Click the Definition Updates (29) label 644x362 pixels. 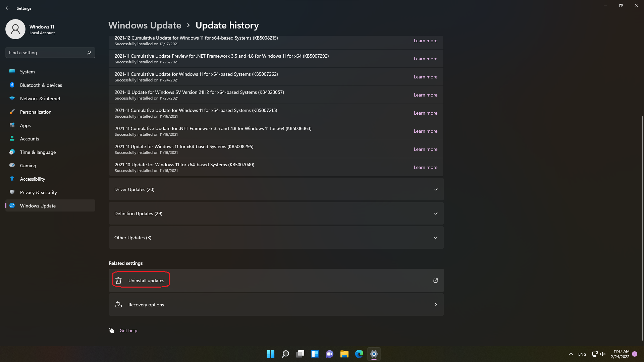(138, 214)
